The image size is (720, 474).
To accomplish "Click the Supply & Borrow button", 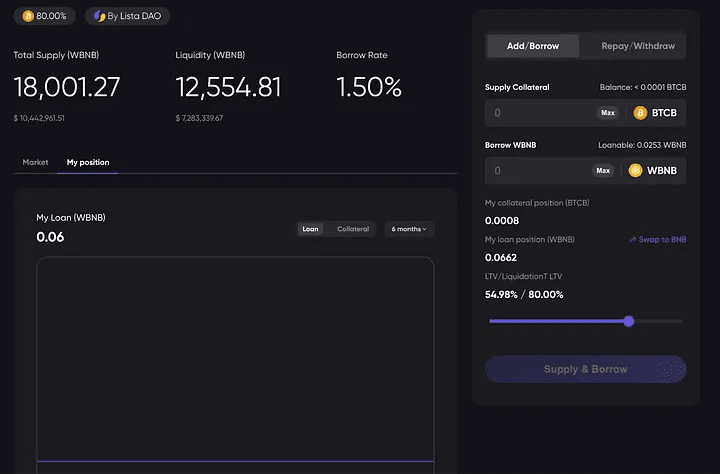I will pos(585,369).
